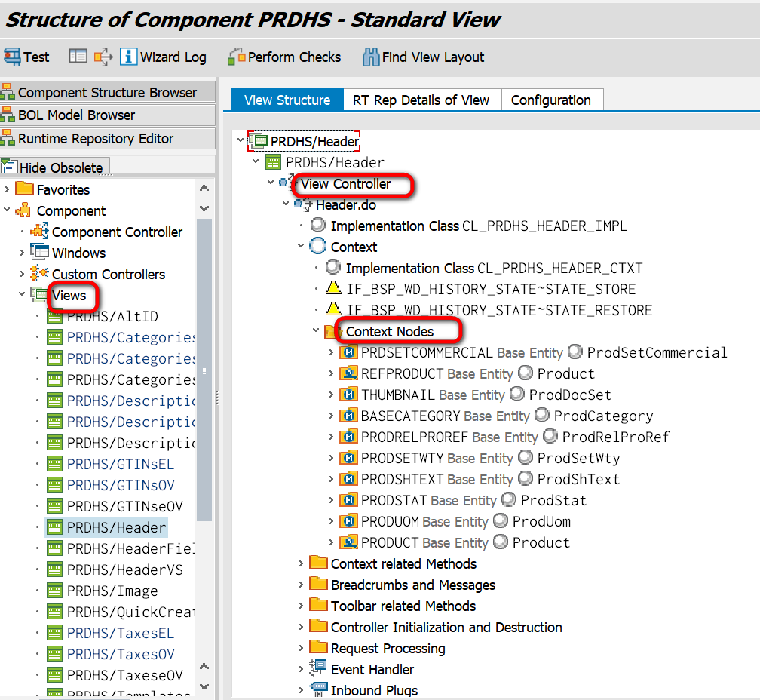
Task: Click the Perform Checks button
Action: [x=284, y=57]
